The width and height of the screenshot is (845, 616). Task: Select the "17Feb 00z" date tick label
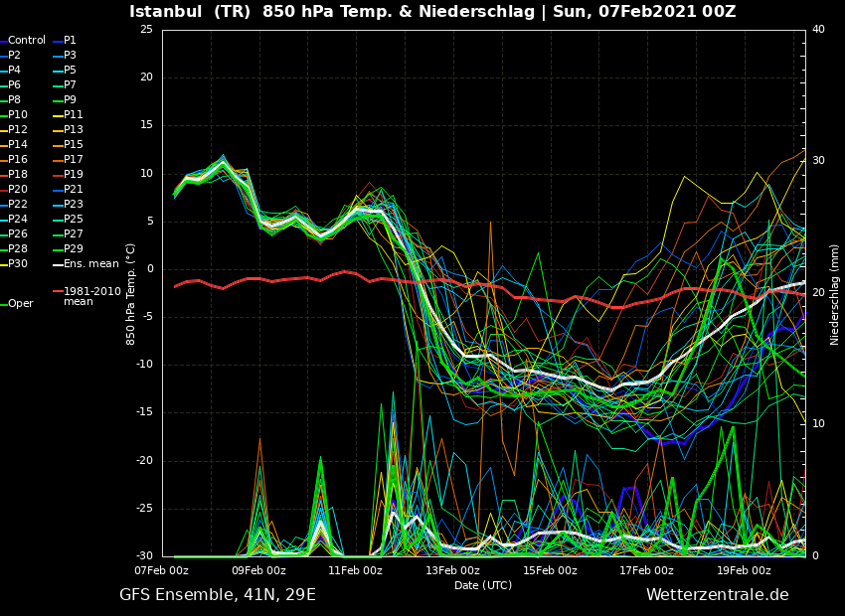[x=647, y=570]
